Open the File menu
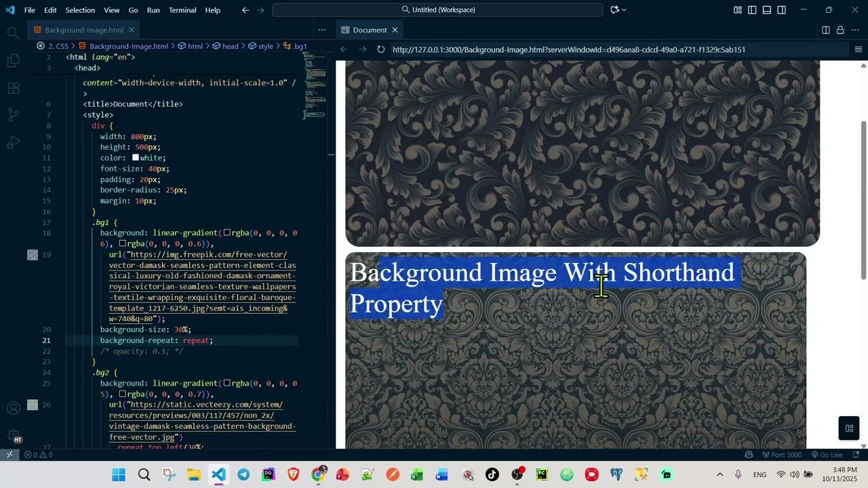868x488 pixels. pyautogui.click(x=30, y=10)
